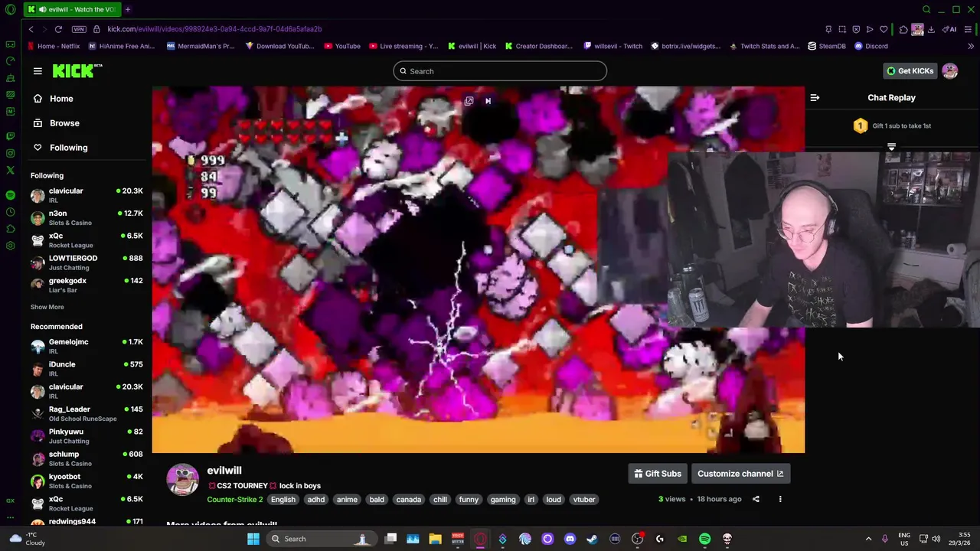Viewport: 980px width, 551px height.
Task: Open browser tab search magnifier
Action: 926,9
